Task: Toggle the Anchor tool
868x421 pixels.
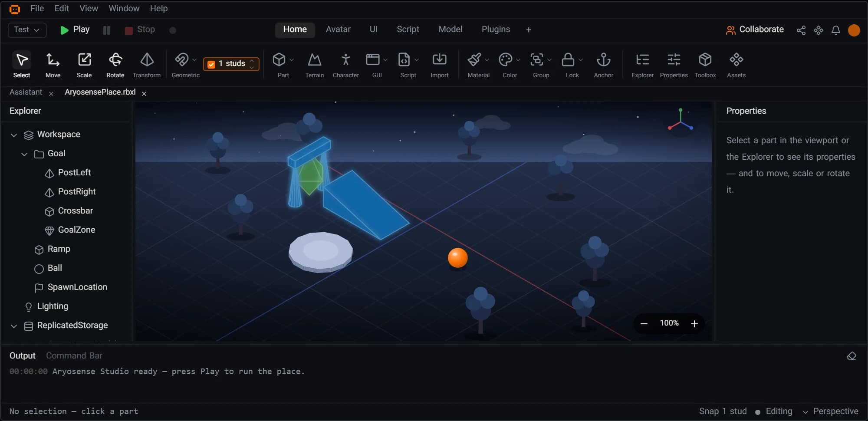Action: (x=604, y=65)
